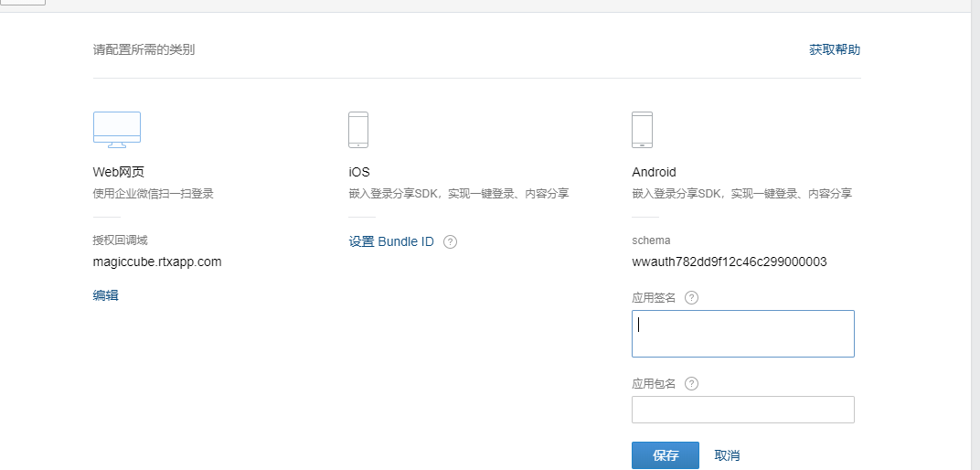
Task: Open help tooltip beside 应用签名
Action: pyautogui.click(x=691, y=298)
